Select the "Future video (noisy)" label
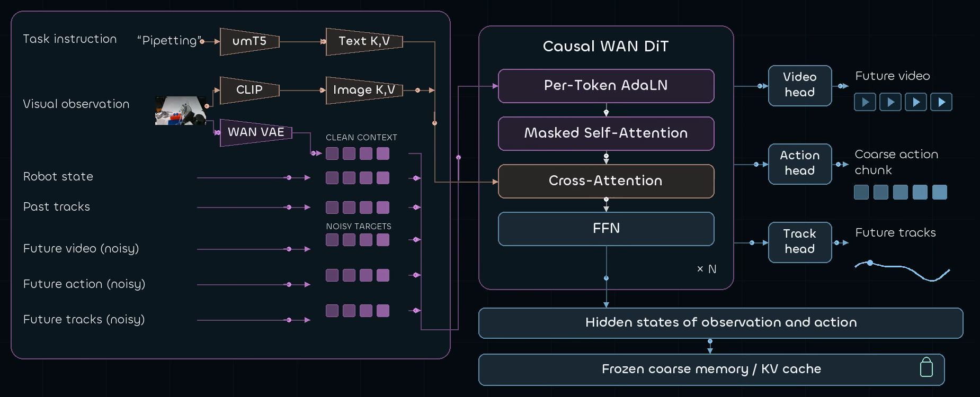980x397 pixels. tap(81, 249)
